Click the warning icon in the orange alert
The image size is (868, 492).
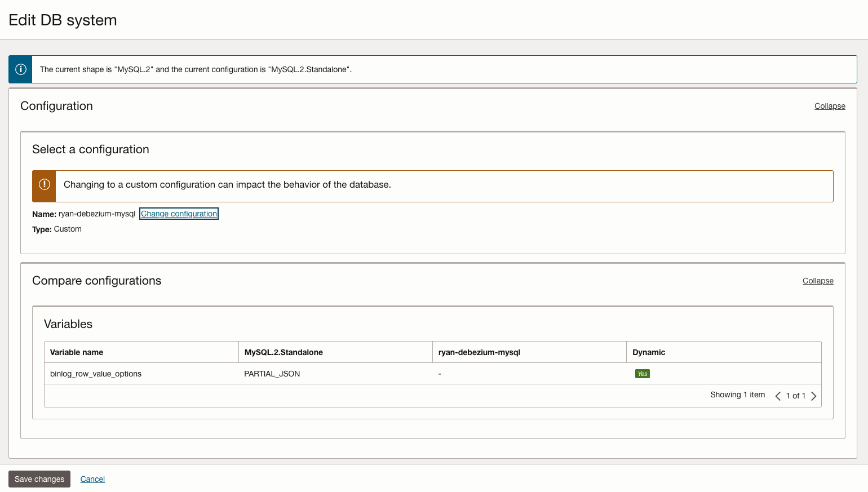44,185
